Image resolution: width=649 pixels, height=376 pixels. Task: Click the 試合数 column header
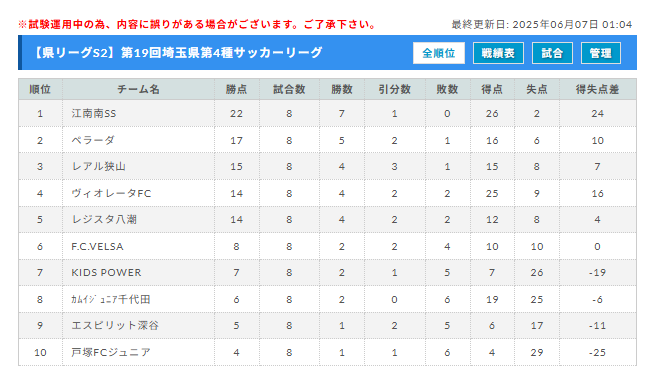point(289,89)
